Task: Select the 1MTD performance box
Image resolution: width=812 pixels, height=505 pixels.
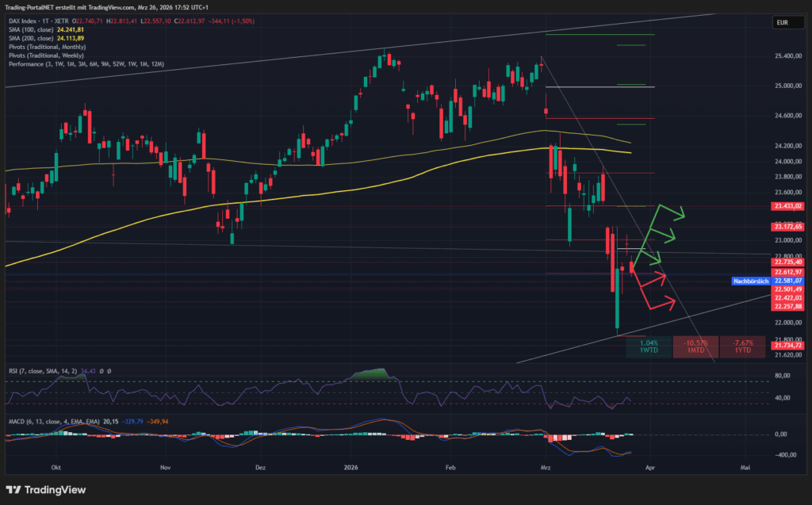Action: pyautogui.click(x=695, y=346)
